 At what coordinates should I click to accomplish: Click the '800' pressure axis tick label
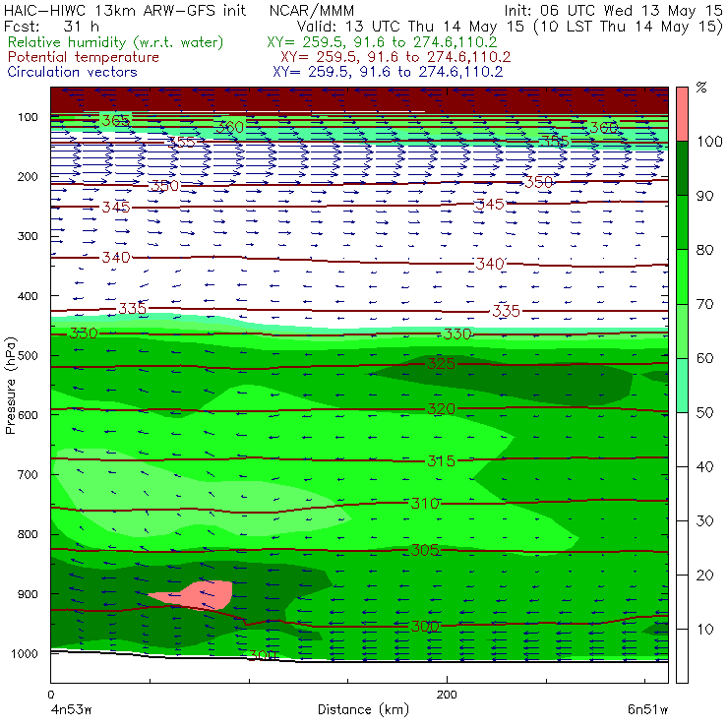(28, 534)
